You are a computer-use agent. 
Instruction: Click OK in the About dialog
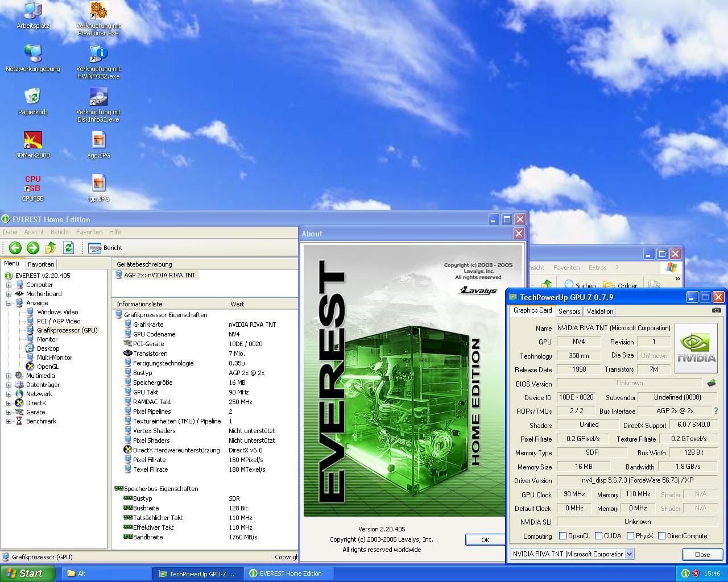(485, 540)
